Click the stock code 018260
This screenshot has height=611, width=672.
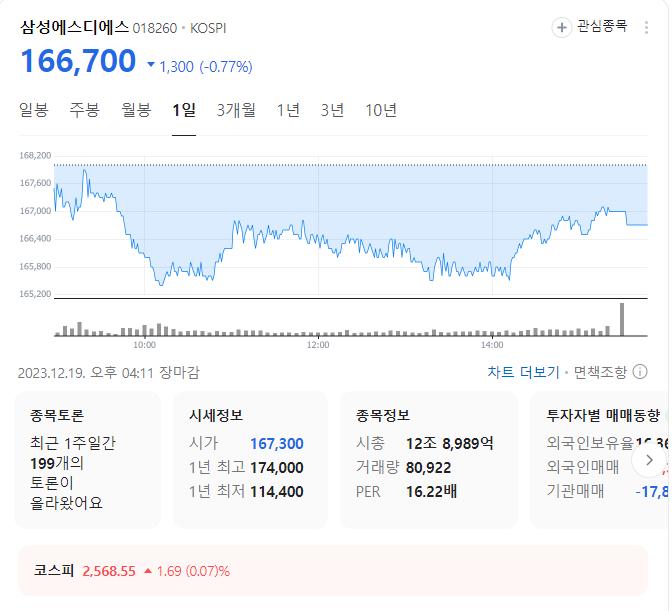click(155, 28)
